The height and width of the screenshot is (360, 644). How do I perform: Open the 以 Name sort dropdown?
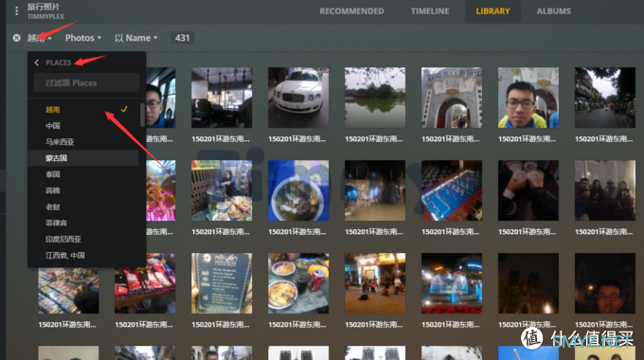(136, 38)
